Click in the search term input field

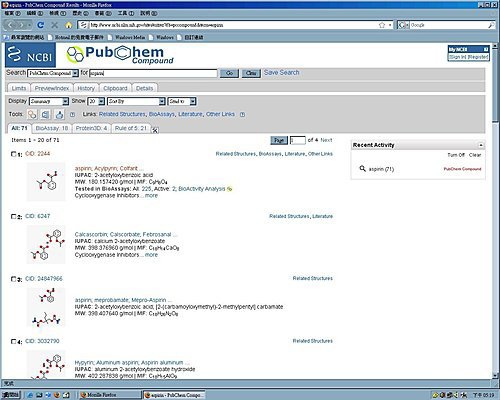tap(153, 73)
